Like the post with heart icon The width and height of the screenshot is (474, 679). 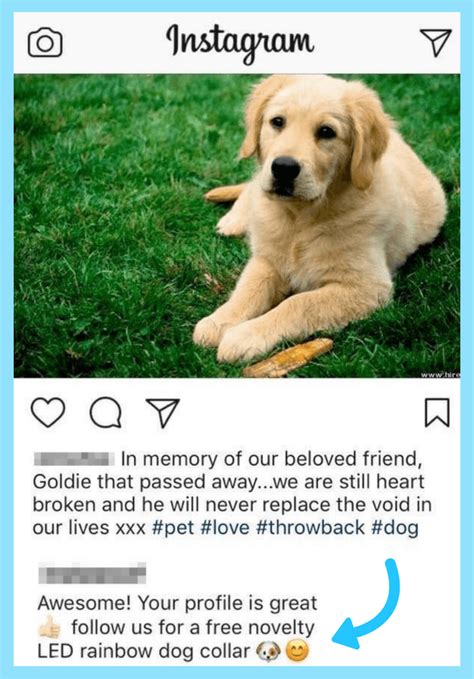[x=48, y=412]
